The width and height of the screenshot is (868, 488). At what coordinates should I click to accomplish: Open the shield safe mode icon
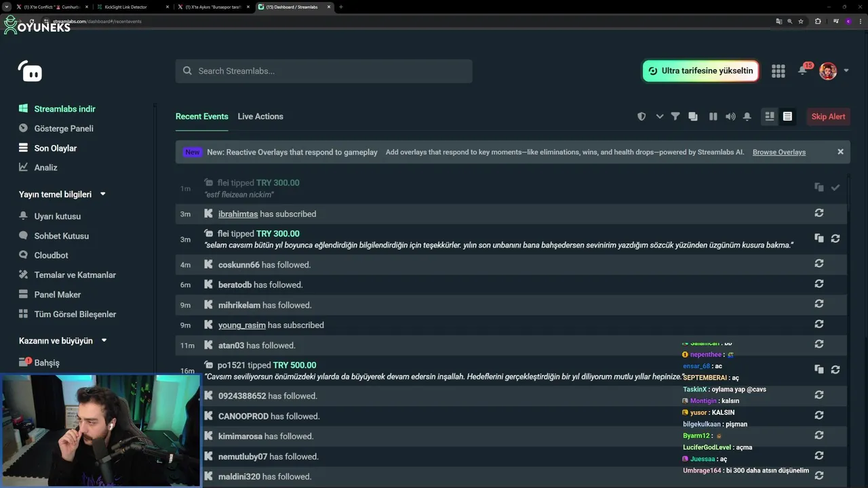[642, 117]
